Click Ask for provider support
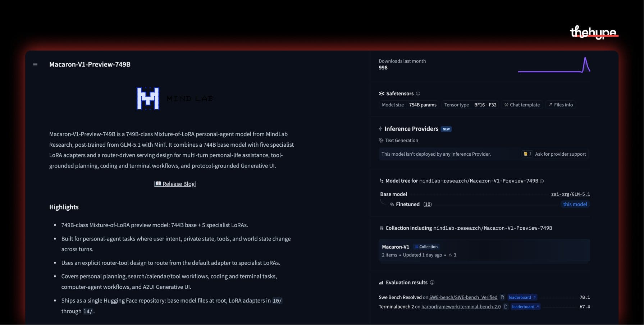Image resolution: width=644 pixels, height=325 pixels. [x=561, y=154]
